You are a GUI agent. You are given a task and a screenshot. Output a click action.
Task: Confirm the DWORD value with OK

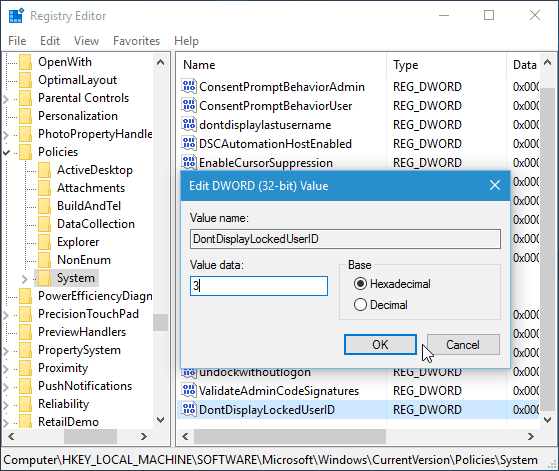coord(380,344)
